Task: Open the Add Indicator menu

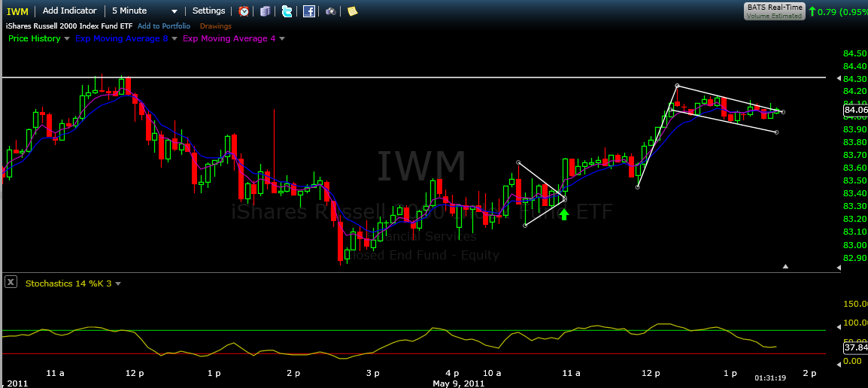Action: point(70,11)
